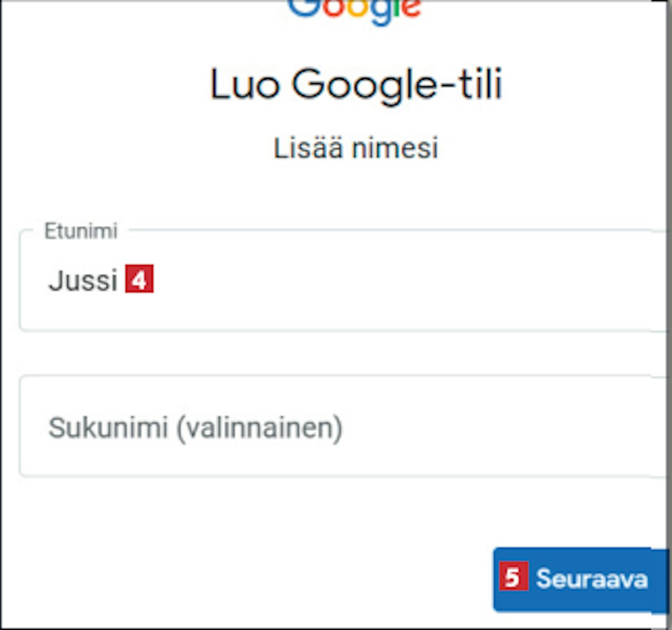This screenshot has width=672, height=630.
Task: Click the Seuraava text label
Action: coord(591,579)
